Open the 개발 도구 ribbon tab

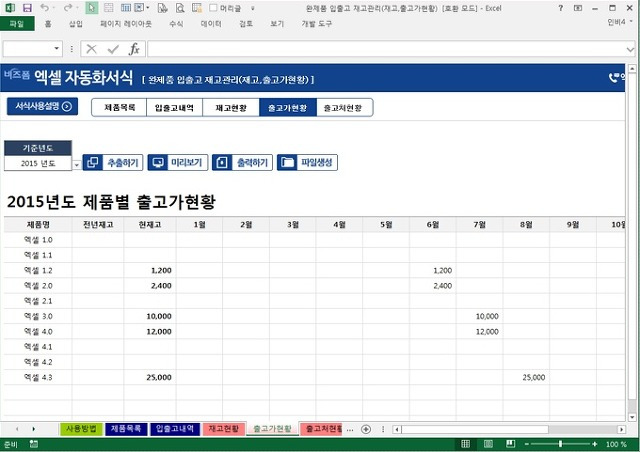tap(317, 24)
